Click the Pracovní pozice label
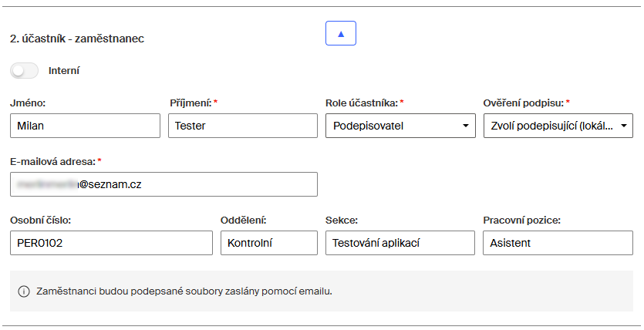644x330 pixels. click(x=521, y=220)
